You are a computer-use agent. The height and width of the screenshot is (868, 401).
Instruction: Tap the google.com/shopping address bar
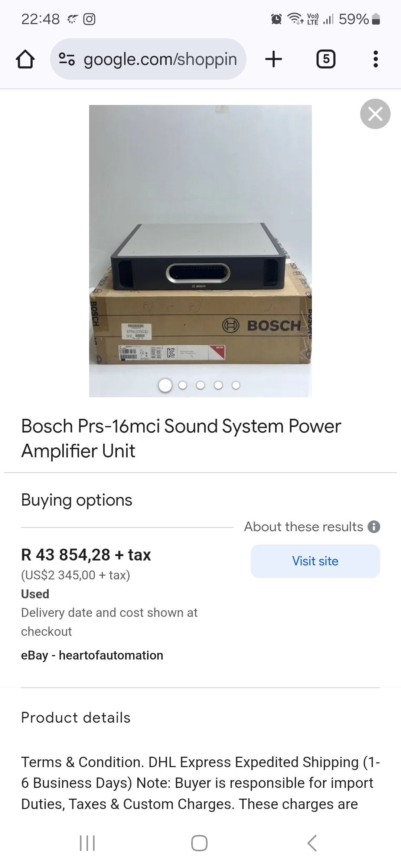(160, 59)
